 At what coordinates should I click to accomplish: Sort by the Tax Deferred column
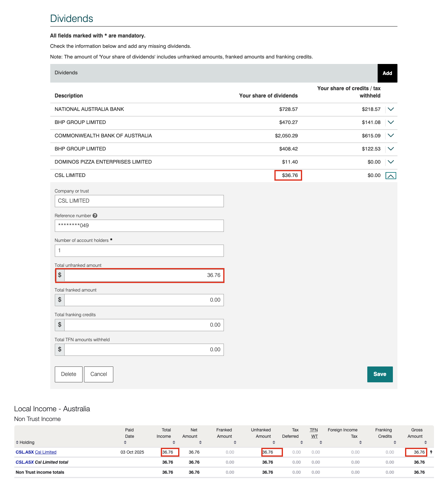coord(302,442)
